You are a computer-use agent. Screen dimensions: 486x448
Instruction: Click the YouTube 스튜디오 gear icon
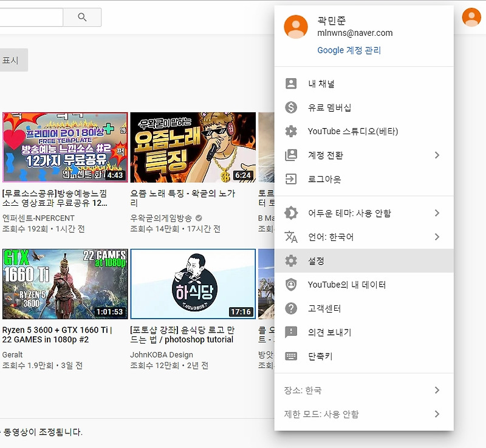coord(291,131)
